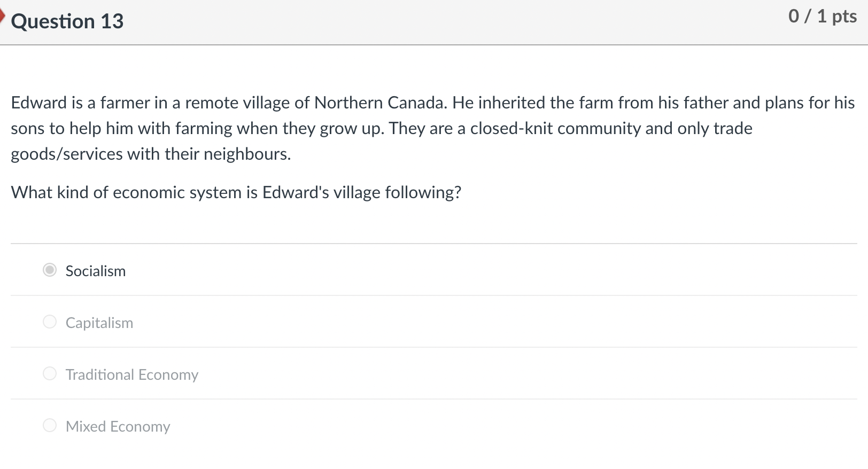Click the words "remote village" in the passage

tap(237, 103)
